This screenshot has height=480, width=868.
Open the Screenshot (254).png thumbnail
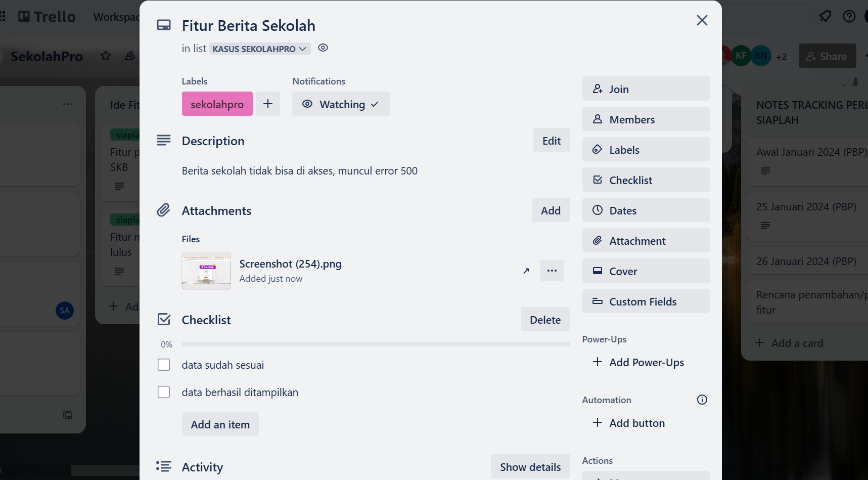coord(206,271)
